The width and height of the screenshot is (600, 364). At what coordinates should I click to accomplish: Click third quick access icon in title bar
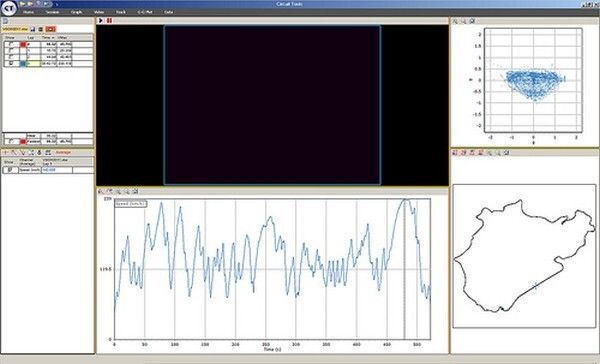tap(38, 4)
